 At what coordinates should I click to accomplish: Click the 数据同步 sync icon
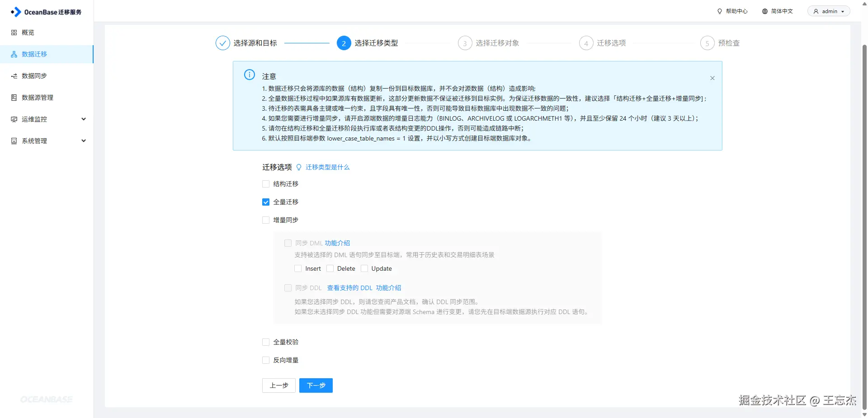(14, 76)
